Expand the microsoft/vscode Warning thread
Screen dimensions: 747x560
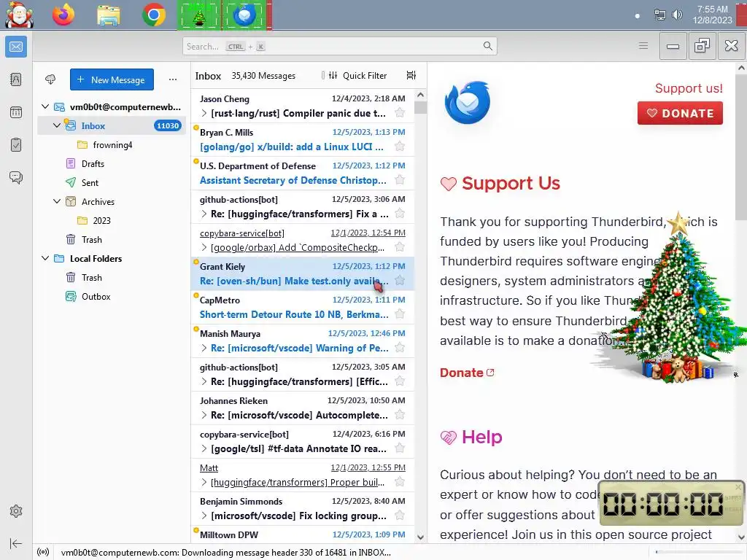pyautogui.click(x=204, y=348)
